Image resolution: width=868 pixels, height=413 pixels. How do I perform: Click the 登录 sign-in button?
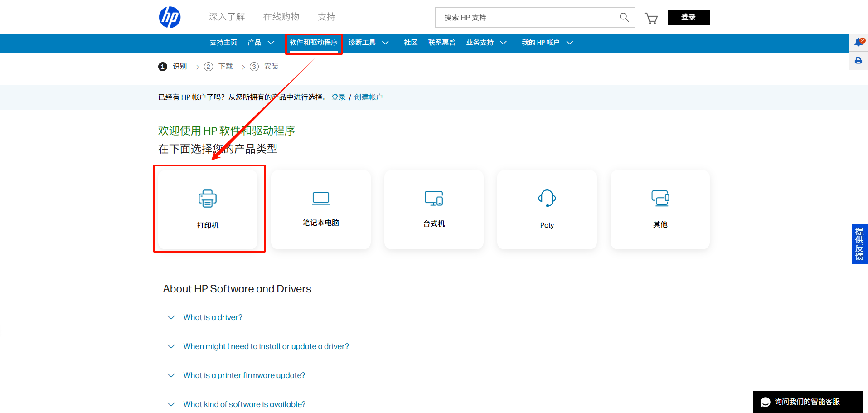tap(688, 17)
